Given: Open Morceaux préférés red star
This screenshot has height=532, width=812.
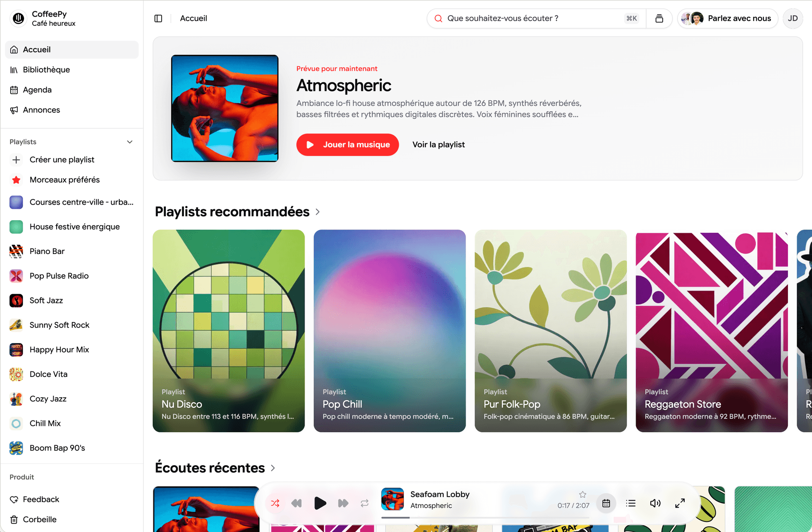Looking at the screenshot, I should 16,180.
